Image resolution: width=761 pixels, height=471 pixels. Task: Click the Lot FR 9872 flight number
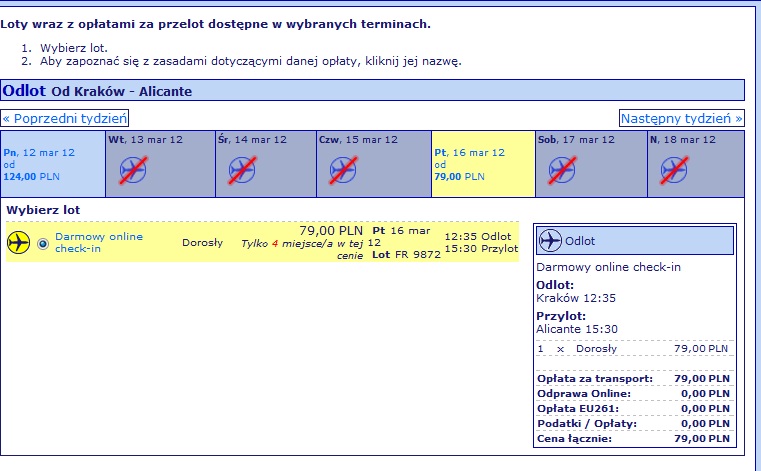coord(406,254)
